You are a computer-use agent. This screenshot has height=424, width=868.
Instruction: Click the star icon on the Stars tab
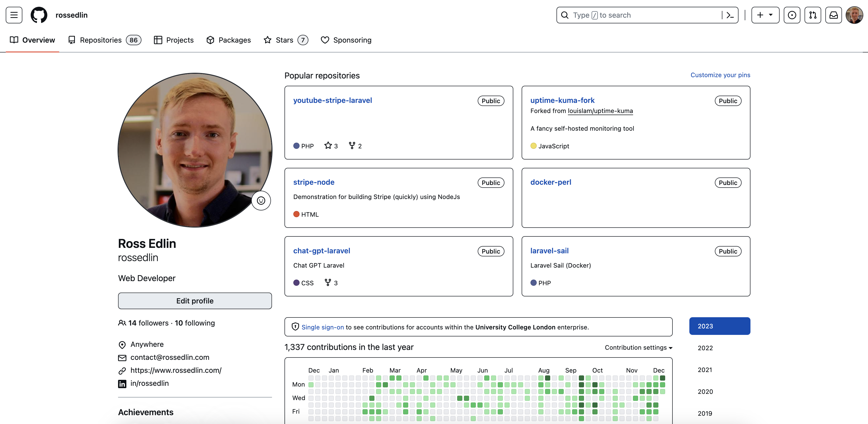pyautogui.click(x=267, y=40)
